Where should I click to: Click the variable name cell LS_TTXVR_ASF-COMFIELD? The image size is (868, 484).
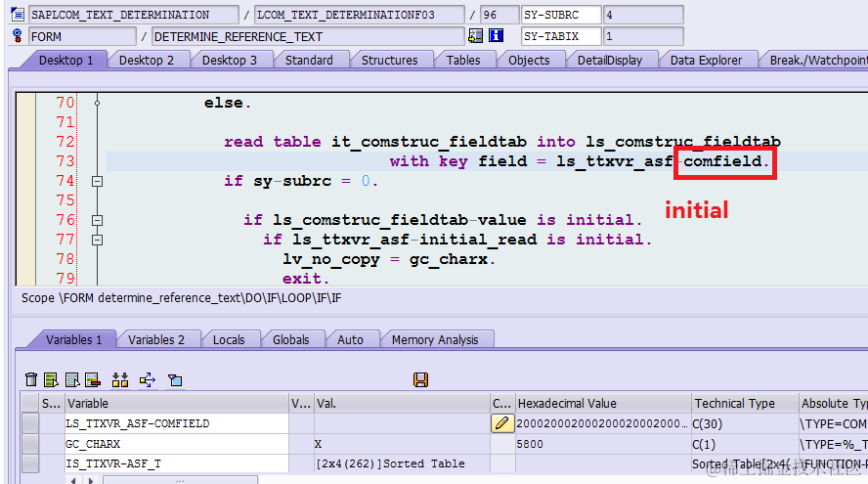coord(177,423)
